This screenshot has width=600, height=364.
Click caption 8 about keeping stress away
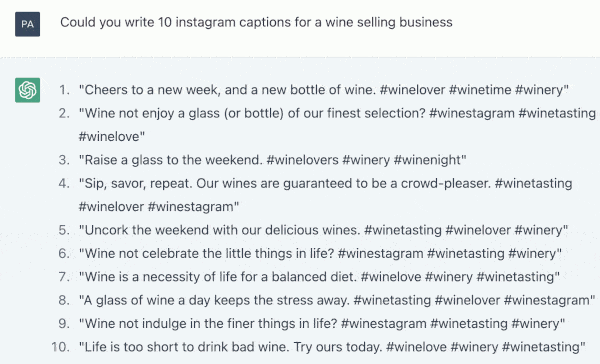tap(337, 300)
